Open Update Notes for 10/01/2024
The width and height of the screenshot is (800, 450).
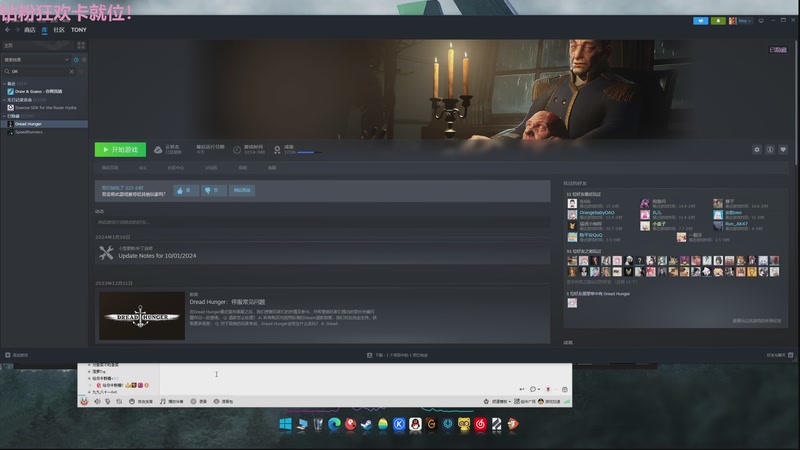click(x=157, y=256)
